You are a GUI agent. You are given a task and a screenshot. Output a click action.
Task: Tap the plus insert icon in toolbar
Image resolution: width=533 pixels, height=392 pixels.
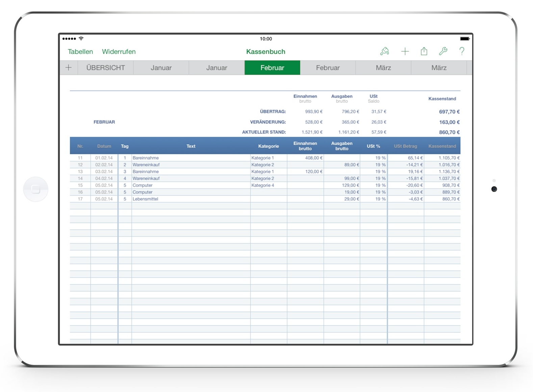[405, 51]
